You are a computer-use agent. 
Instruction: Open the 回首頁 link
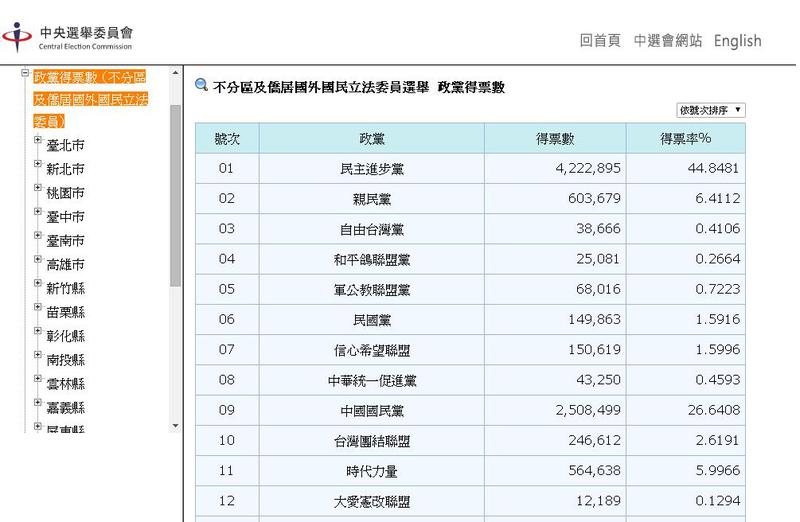[600, 40]
